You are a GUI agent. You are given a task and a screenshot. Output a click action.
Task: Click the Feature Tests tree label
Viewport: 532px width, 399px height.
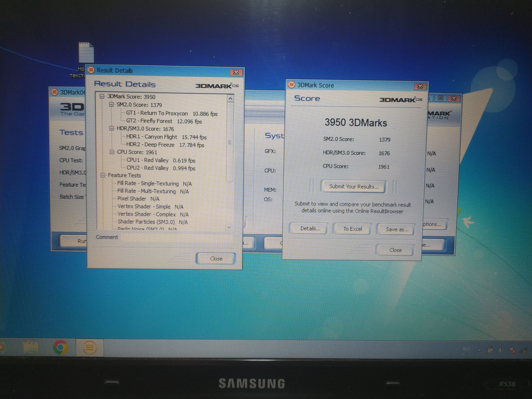tap(124, 175)
